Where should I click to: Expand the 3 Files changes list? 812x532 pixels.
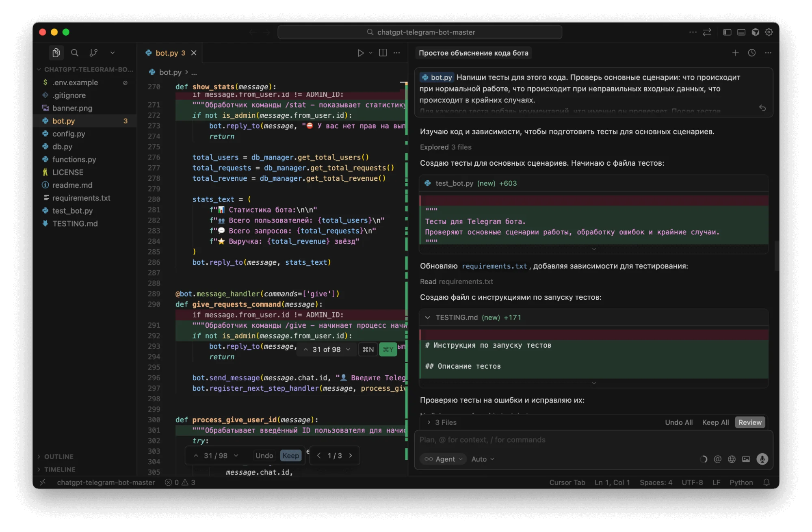point(442,422)
